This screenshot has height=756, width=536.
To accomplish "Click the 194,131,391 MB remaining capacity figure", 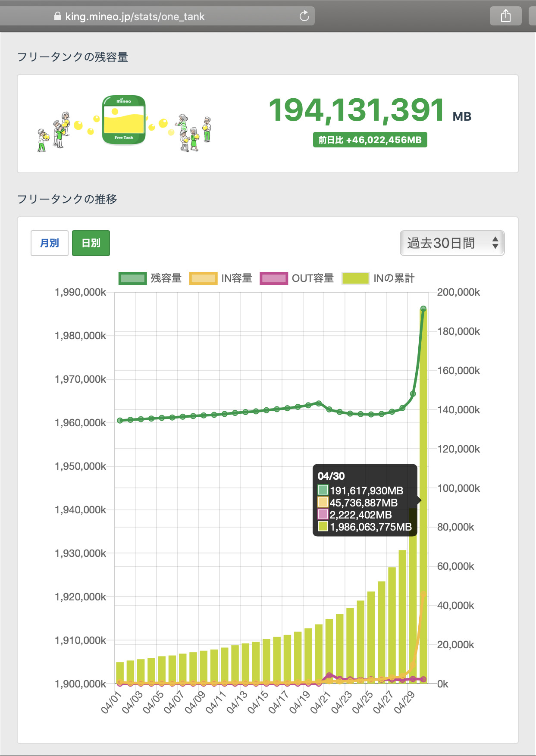I will click(x=357, y=110).
